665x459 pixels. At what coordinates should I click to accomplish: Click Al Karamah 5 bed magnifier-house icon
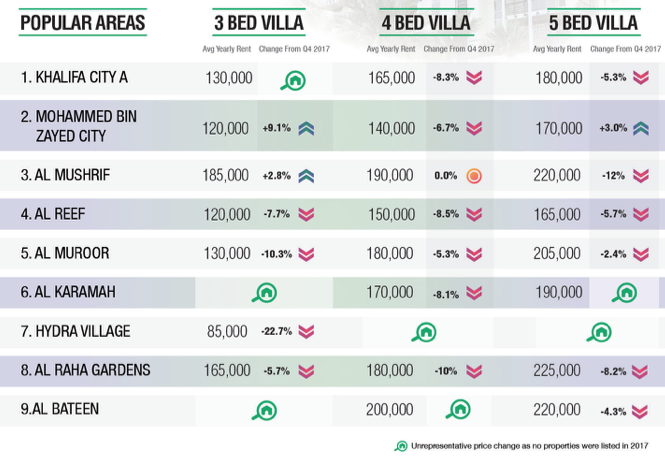[x=625, y=293]
